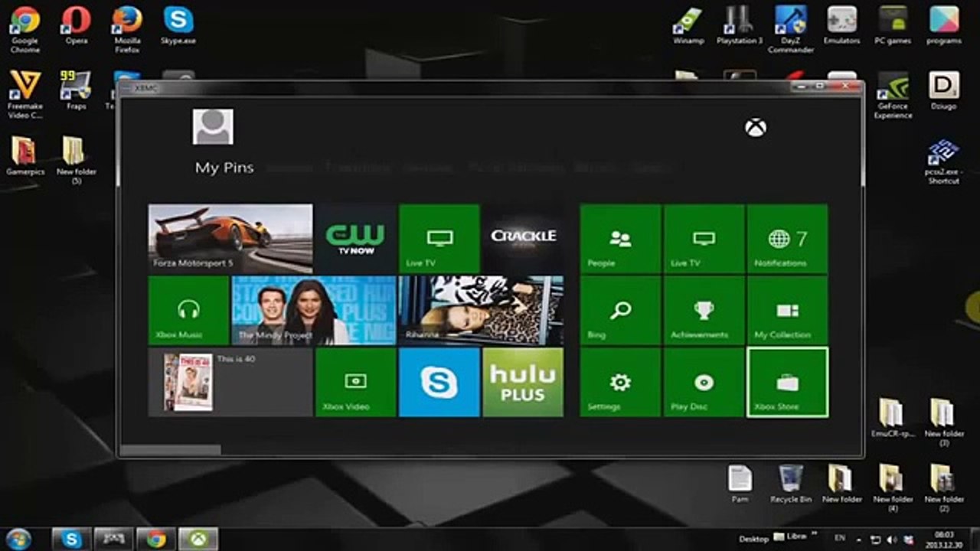The width and height of the screenshot is (980, 551).
Task: Select the New folder (5) icon
Action: coord(76,161)
